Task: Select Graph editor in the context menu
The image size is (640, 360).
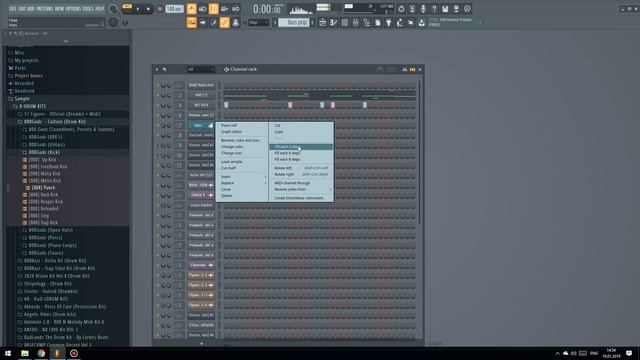Action: 242,132
